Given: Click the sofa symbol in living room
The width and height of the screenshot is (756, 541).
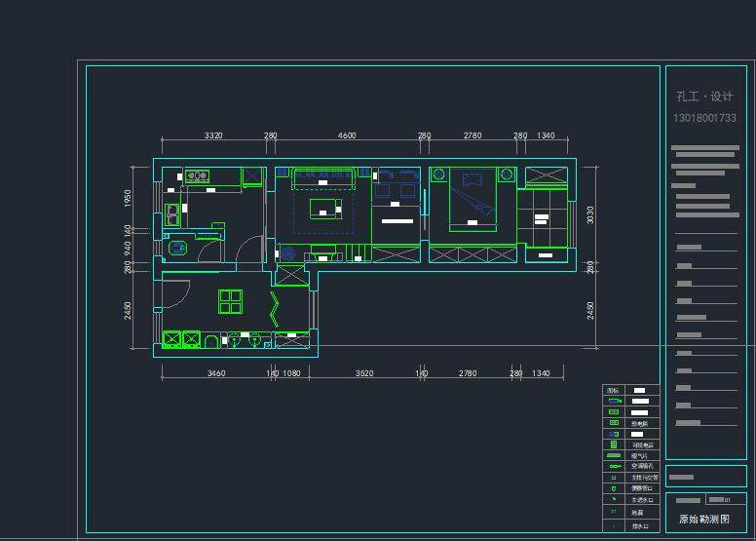Looking at the screenshot, I should click(322, 177).
